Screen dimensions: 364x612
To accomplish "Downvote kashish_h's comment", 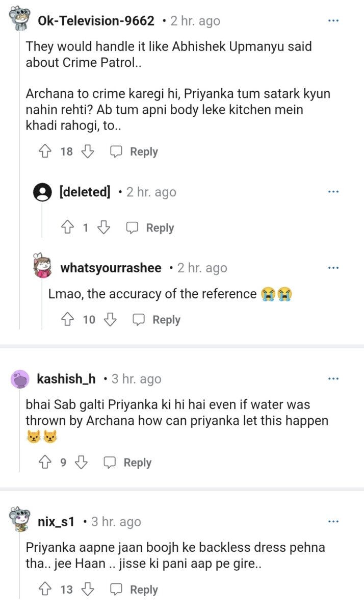I will (x=82, y=463).
